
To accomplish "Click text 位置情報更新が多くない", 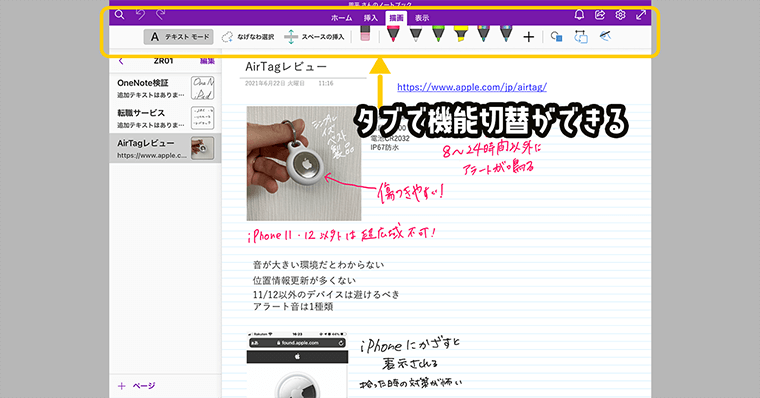I will [x=304, y=280].
